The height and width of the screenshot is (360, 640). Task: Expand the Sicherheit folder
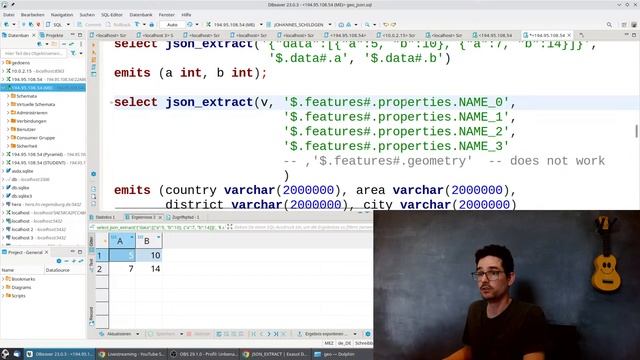pos(8,146)
